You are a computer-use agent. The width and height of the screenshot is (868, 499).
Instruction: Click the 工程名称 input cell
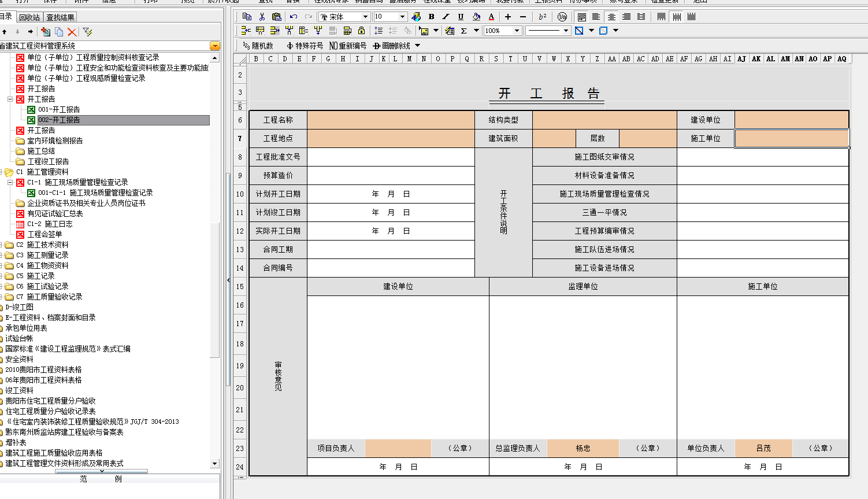(x=391, y=120)
